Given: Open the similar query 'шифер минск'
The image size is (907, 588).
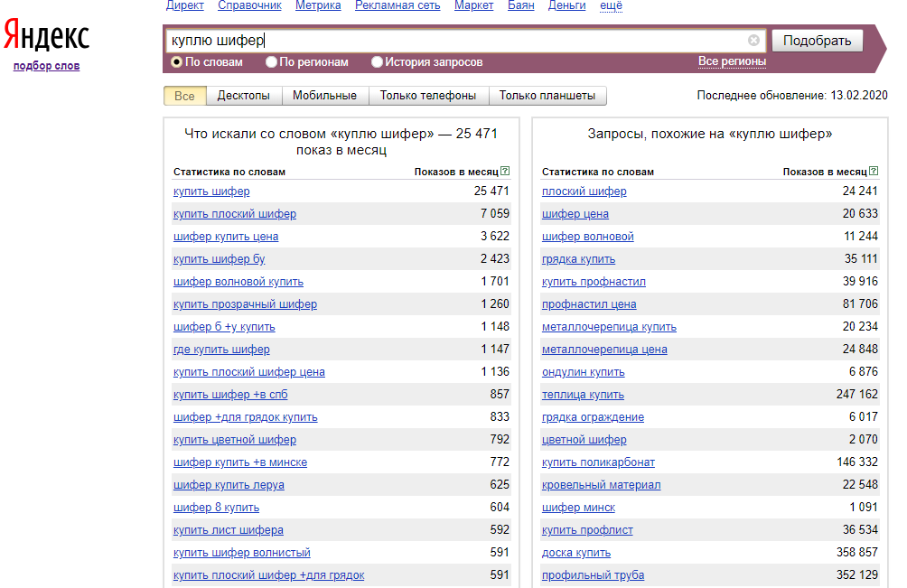Looking at the screenshot, I should click(x=578, y=507).
